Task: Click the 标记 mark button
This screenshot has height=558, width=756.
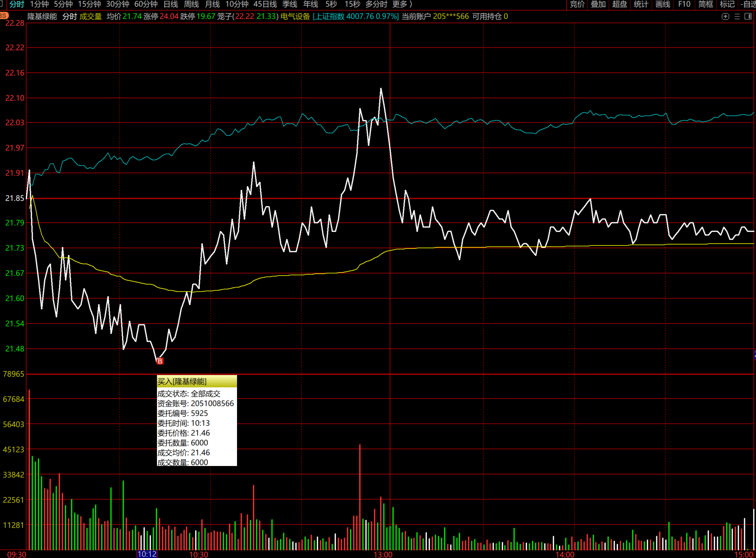Action: (727, 4)
